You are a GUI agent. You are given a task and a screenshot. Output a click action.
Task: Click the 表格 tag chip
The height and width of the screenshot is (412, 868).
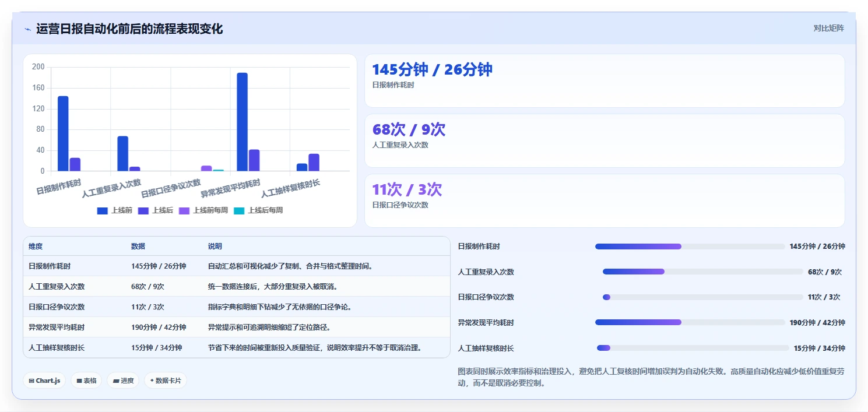pyautogui.click(x=86, y=381)
